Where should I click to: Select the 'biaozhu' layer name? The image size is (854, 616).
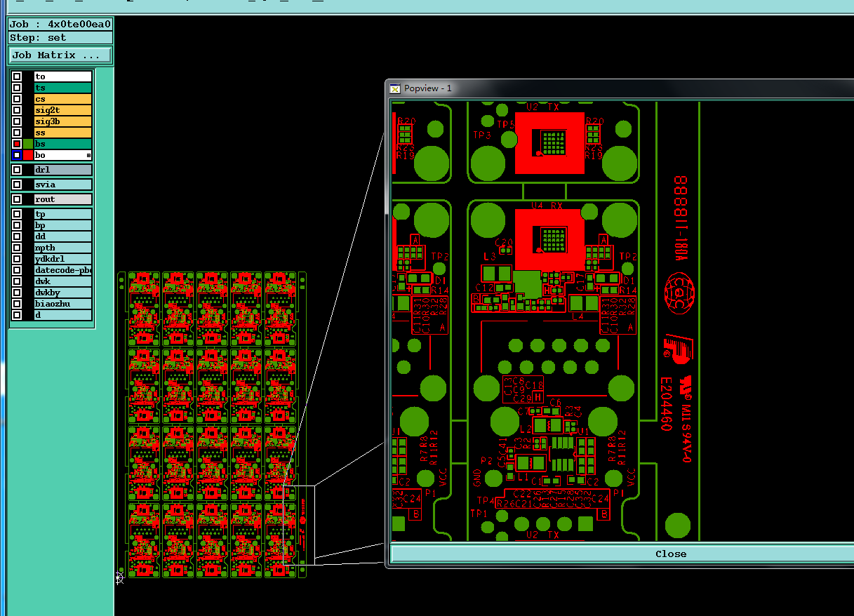point(63,304)
